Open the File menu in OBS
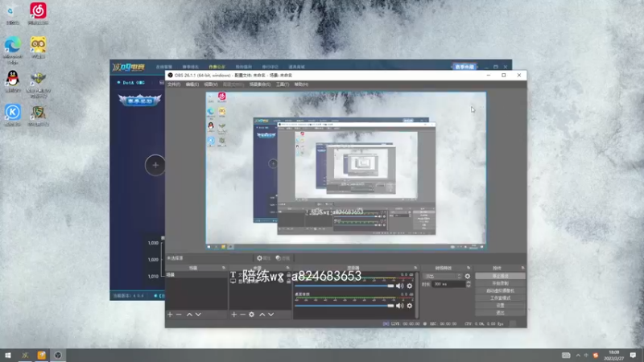Screen dimensions: 644x362 coord(174,84)
